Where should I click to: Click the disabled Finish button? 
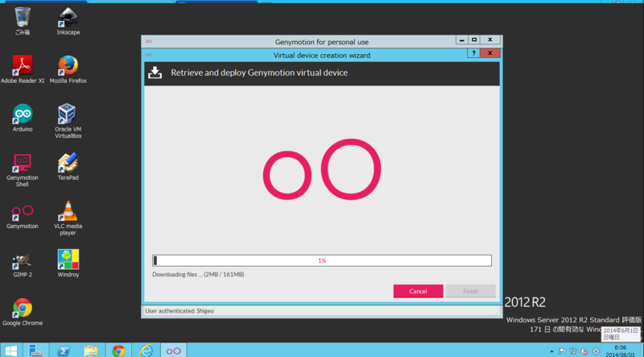[471, 291]
